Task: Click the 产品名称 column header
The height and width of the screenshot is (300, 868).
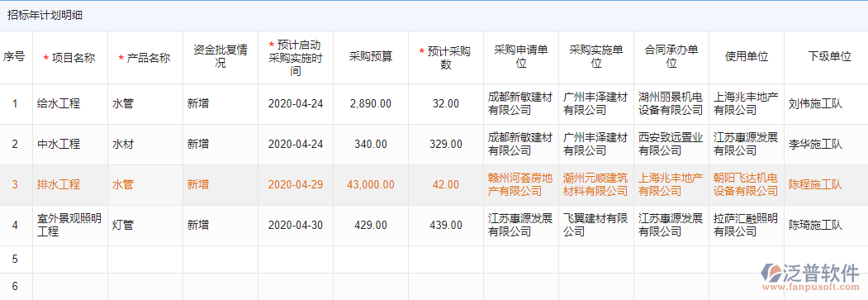Action: (x=145, y=58)
